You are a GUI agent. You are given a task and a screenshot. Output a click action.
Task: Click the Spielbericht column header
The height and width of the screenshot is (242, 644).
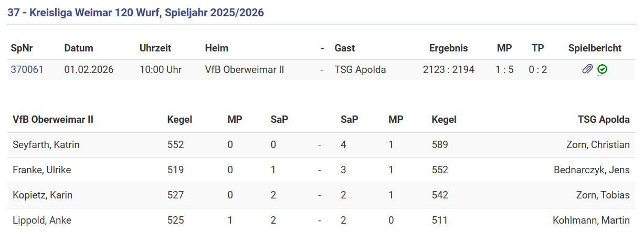[x=595, y=48]
